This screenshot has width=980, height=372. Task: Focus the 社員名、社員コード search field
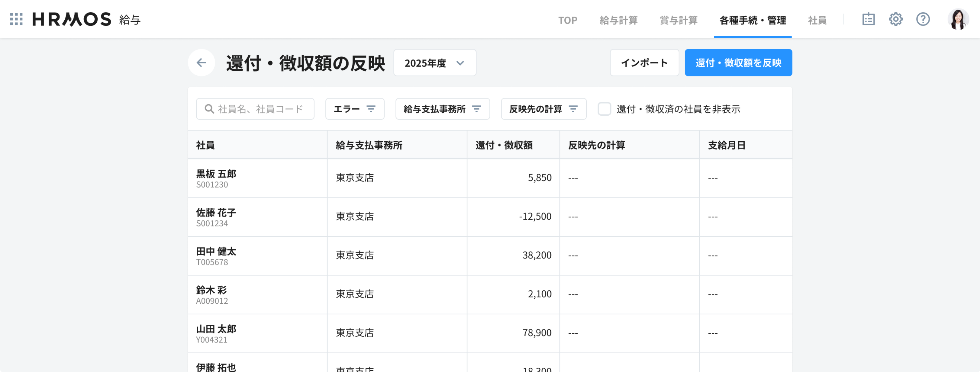[x=263, y=109]
